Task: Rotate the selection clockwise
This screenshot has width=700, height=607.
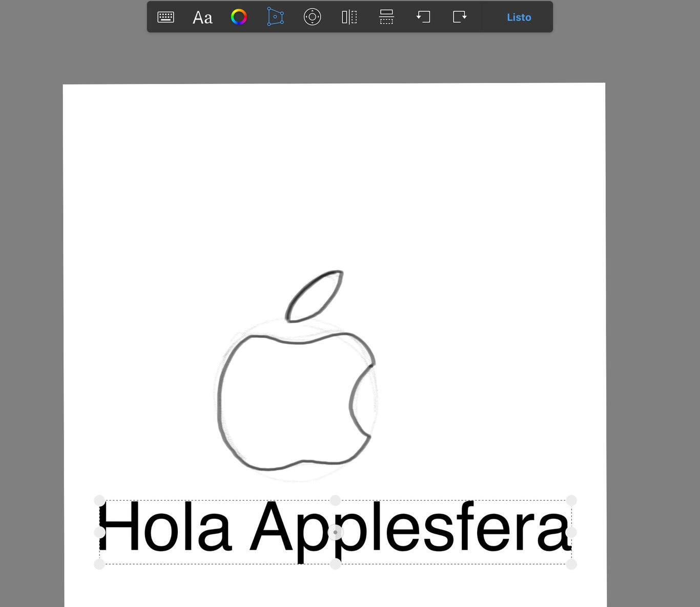Action: (x=459, y=17)
